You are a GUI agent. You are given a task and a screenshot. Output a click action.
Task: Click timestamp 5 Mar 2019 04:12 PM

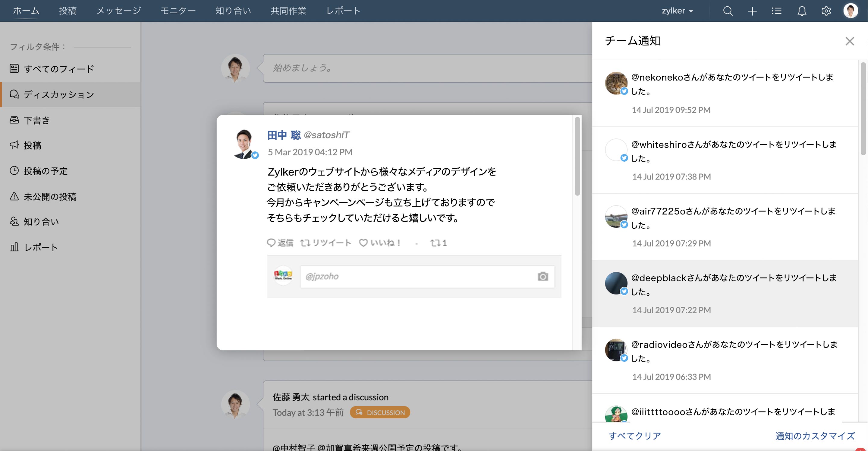coord(310,152)
